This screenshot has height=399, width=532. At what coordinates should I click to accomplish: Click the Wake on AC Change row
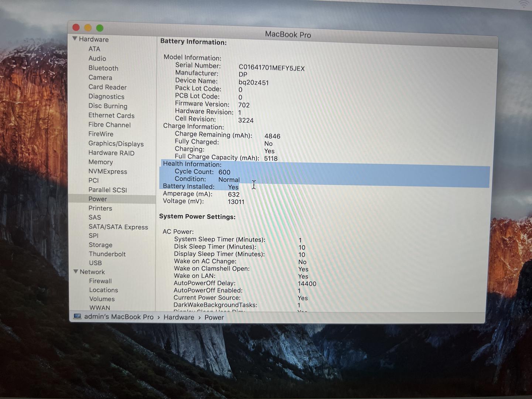coord(240,262)
